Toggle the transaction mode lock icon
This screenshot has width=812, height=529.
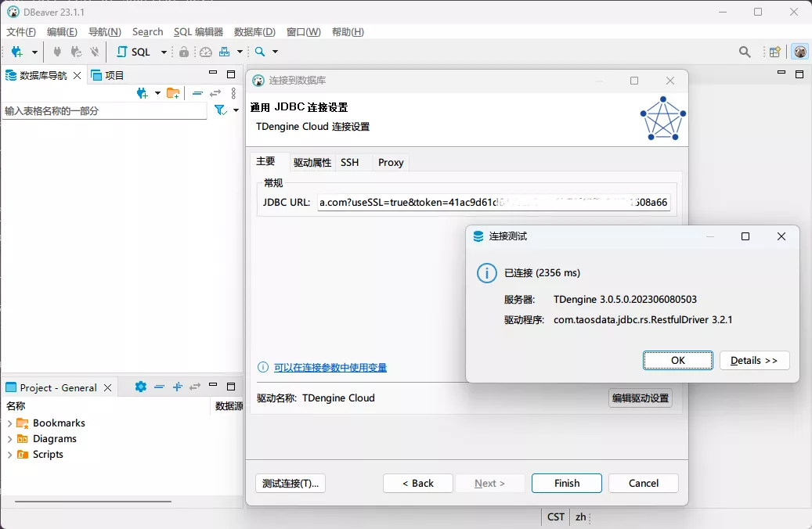coord(184,52)
